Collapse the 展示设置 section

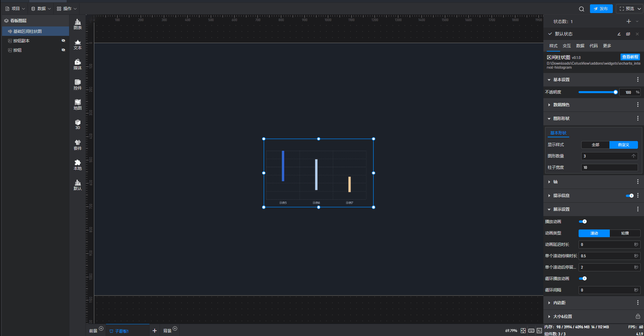(x=549, y=209)
